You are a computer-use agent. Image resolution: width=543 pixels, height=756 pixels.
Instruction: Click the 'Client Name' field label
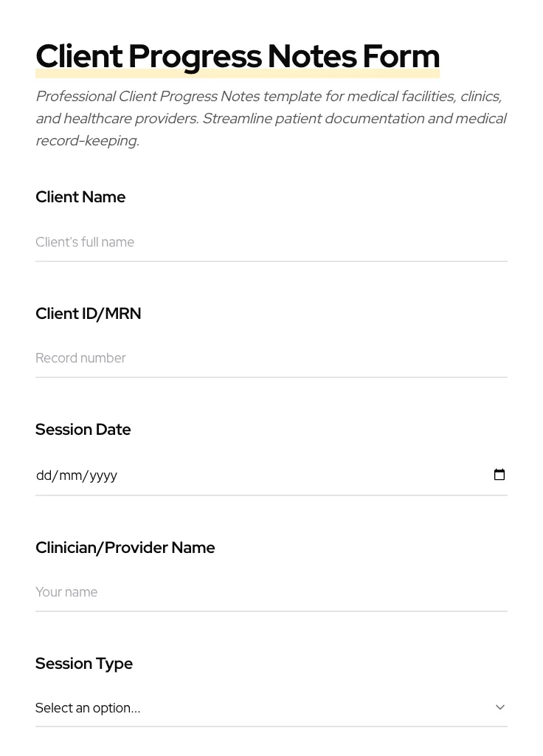click(x=80, y=197)
